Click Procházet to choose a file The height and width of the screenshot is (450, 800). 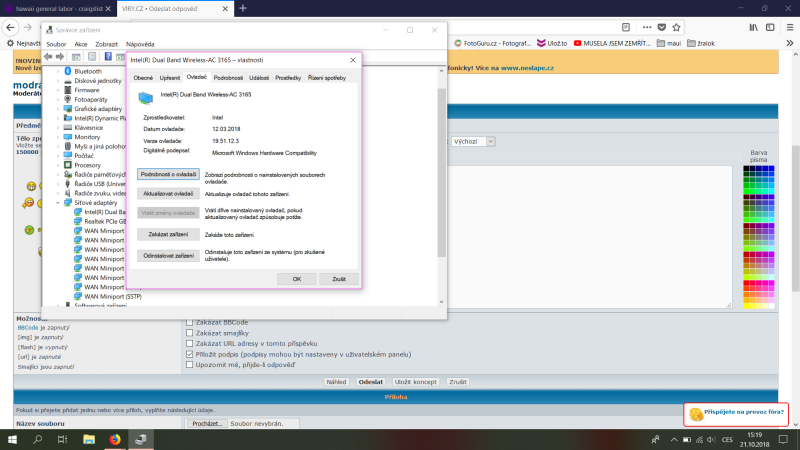point(207,423)
